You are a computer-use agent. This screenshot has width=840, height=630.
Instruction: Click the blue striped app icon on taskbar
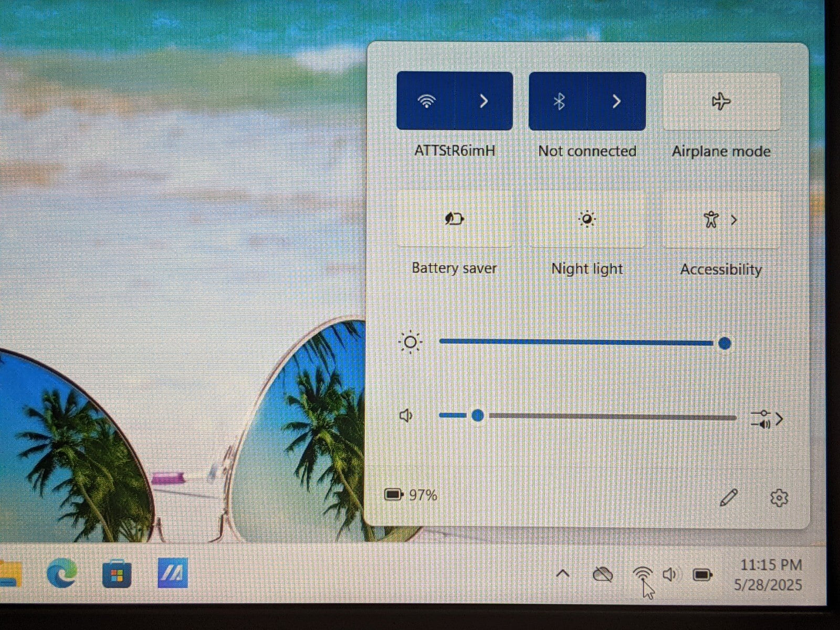pyautogui.click(x=173, y=573)
